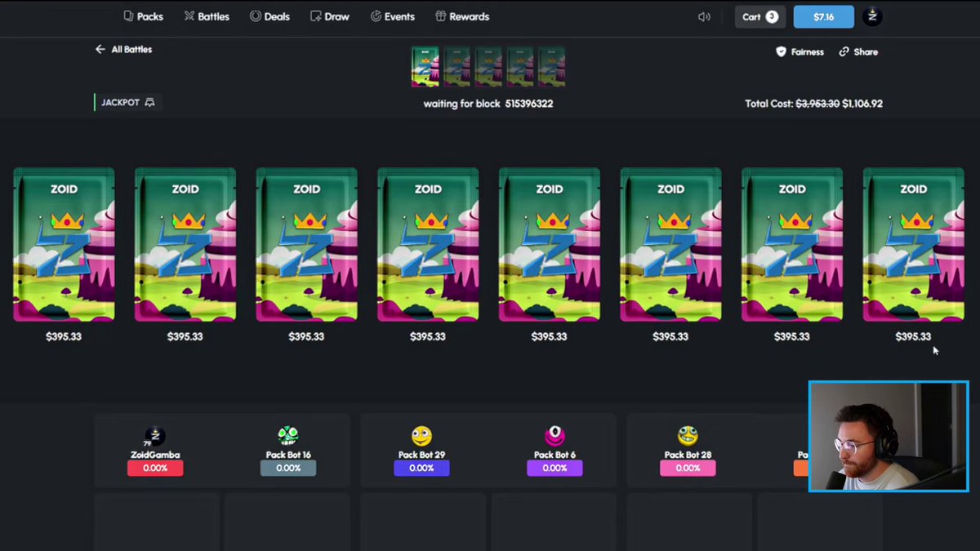The height and width of the screenshot is (551, 980).
Task: Open the Events page
Action: point(393,16)
